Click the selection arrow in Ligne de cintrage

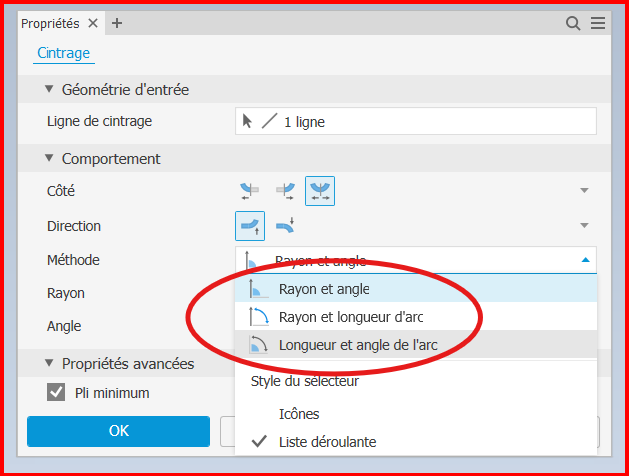248,122
